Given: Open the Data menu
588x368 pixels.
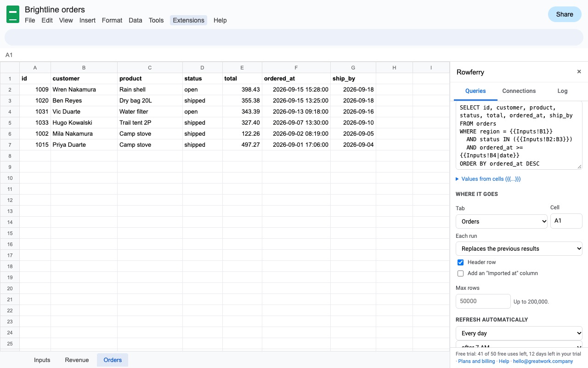Looking at the screenshot, I should pyautogui.click(x=136, y=20).
